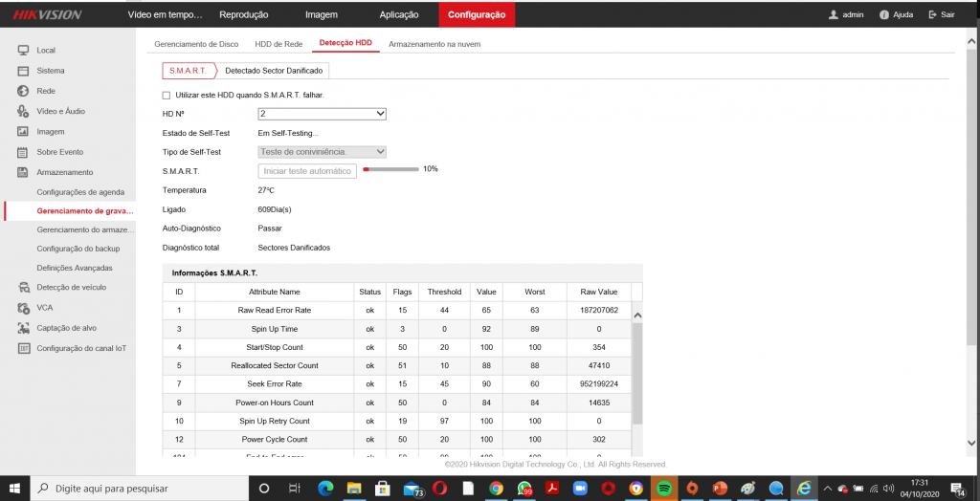This screenshot has height=501, width=980.
Task: Open Sobre Evento calendar icon
Action: tap(23, 152)
